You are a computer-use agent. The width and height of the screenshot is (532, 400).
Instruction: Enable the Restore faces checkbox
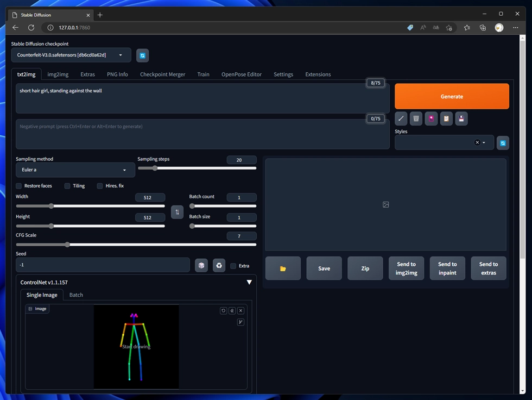click(19, 186)
